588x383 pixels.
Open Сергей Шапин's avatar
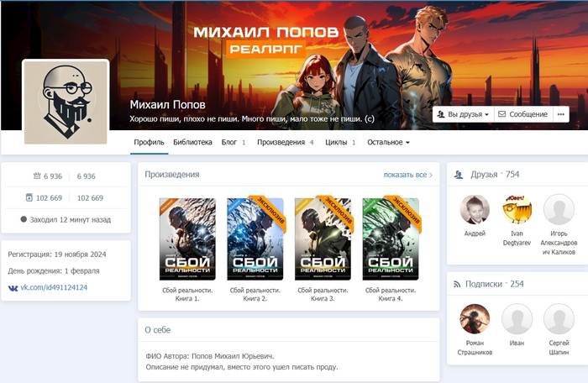(x=559, y=319)
